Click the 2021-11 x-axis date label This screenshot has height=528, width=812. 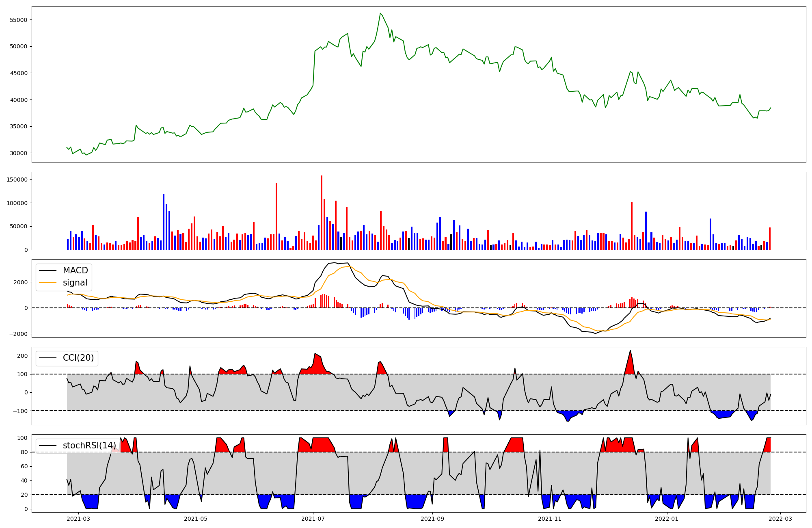[549, 519]
